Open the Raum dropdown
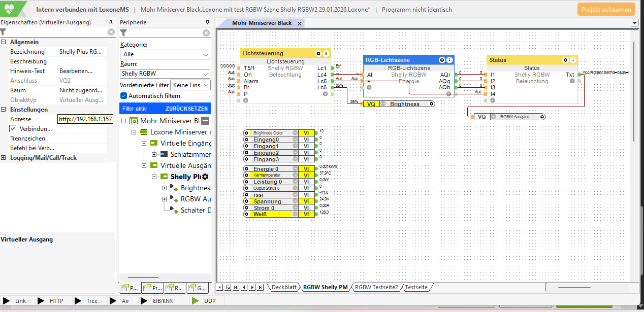Screen dimensions: 644x312 coord(165,74)
